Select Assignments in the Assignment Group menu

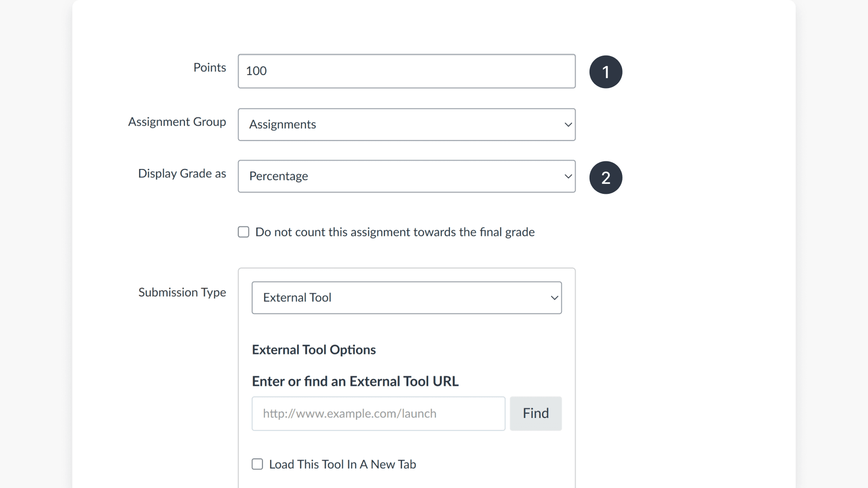point(406,124)
